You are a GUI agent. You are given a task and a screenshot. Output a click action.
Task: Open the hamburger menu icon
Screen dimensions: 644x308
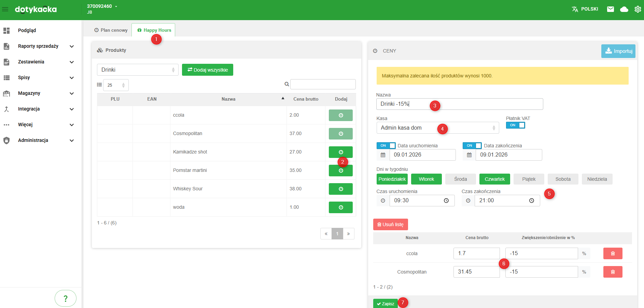(x=5, y=9)
